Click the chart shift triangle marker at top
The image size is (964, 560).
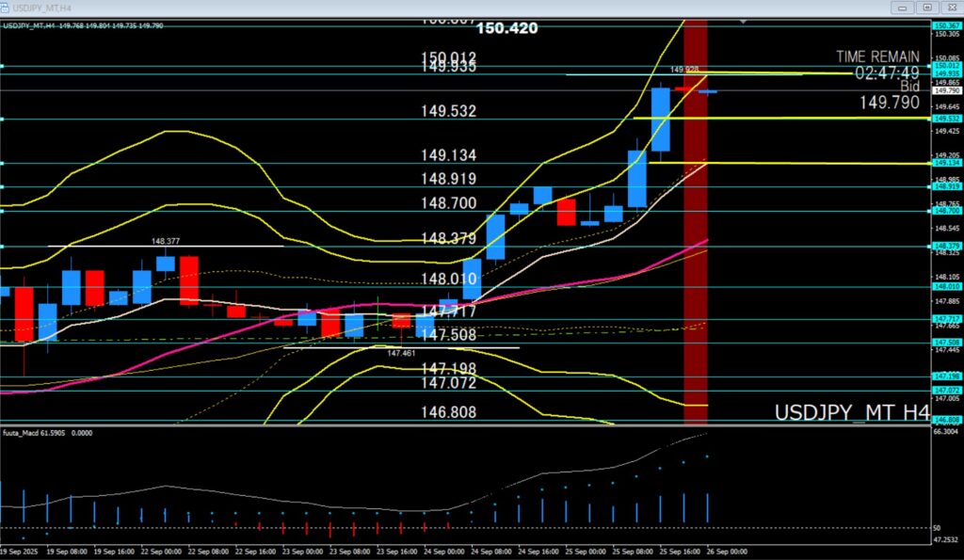tap(745, 20)
